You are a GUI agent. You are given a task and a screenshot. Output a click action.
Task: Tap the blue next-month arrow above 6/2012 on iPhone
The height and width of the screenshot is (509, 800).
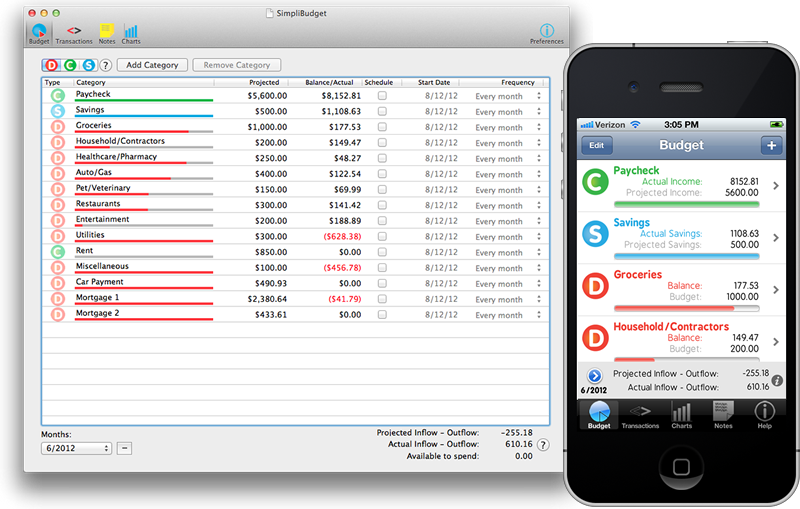pos(594,376)
